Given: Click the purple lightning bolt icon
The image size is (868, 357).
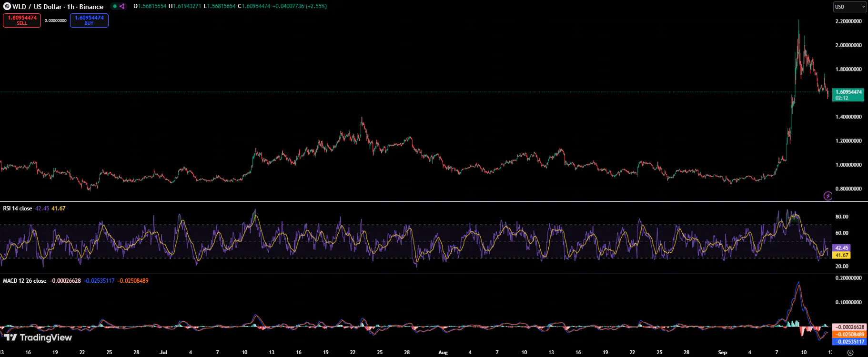Looking at the screenshot, I should pos(828,196).
